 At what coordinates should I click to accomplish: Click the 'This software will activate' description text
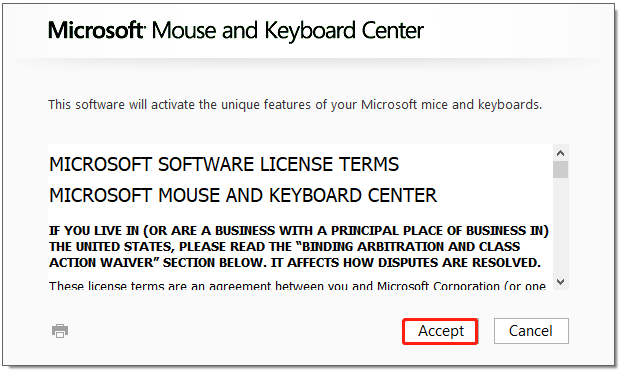(x=295, y=105)
